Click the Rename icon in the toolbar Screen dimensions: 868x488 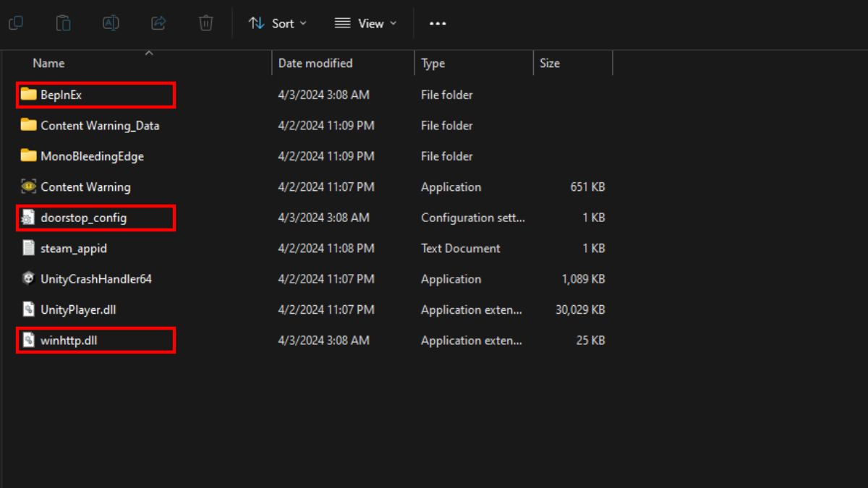pos(111,23)
